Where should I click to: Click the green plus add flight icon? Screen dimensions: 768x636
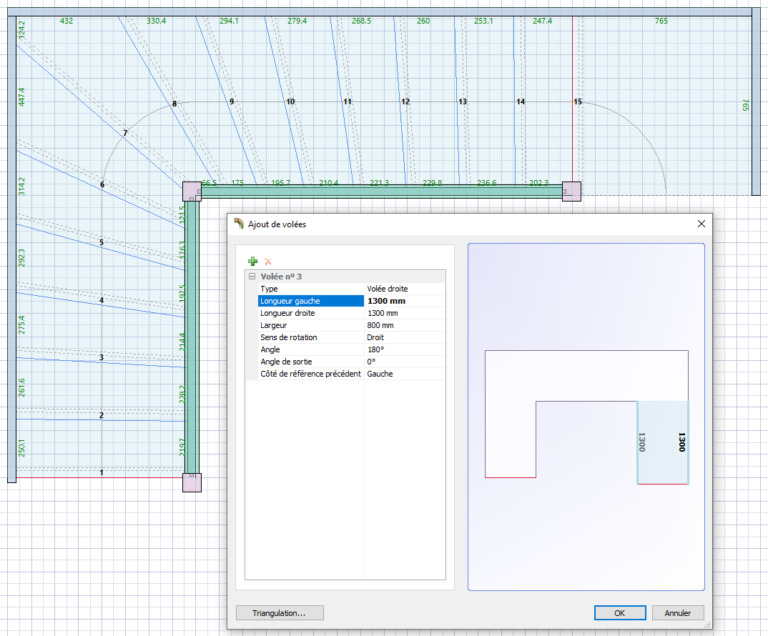point(253,261)
